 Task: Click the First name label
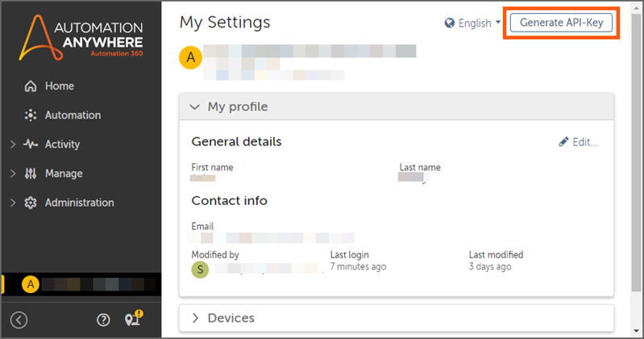(212, 167)
